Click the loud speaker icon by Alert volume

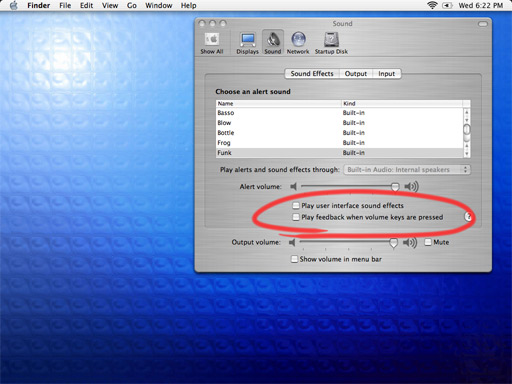click(411, 186)
